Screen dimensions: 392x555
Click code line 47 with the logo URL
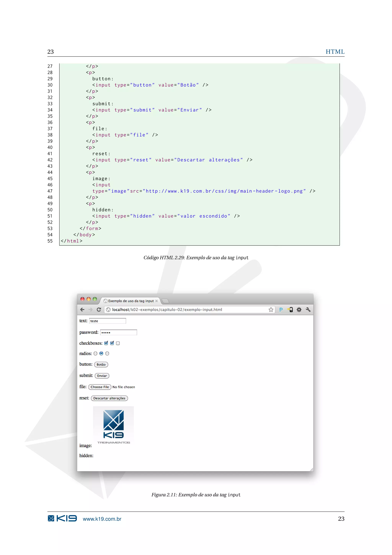(204, 191)
